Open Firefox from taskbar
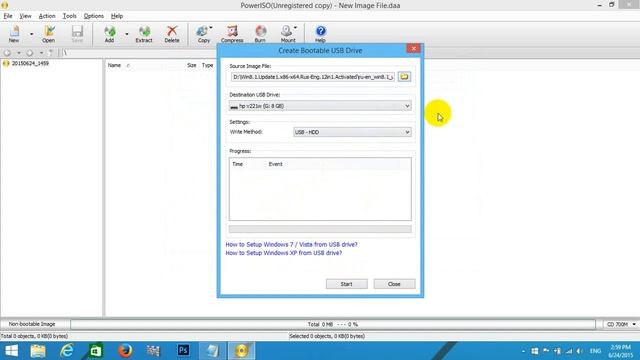The image size is (640, 360). (125, 351)
